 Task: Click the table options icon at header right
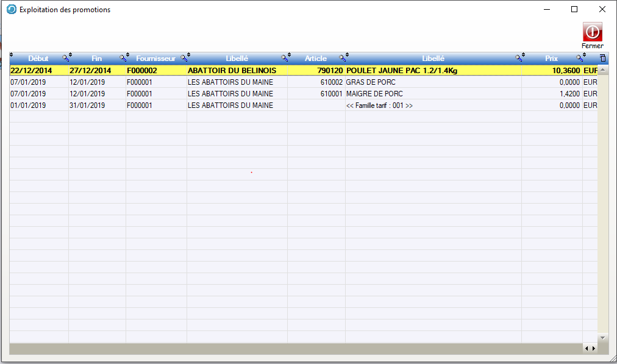click(x=602, y=59)
